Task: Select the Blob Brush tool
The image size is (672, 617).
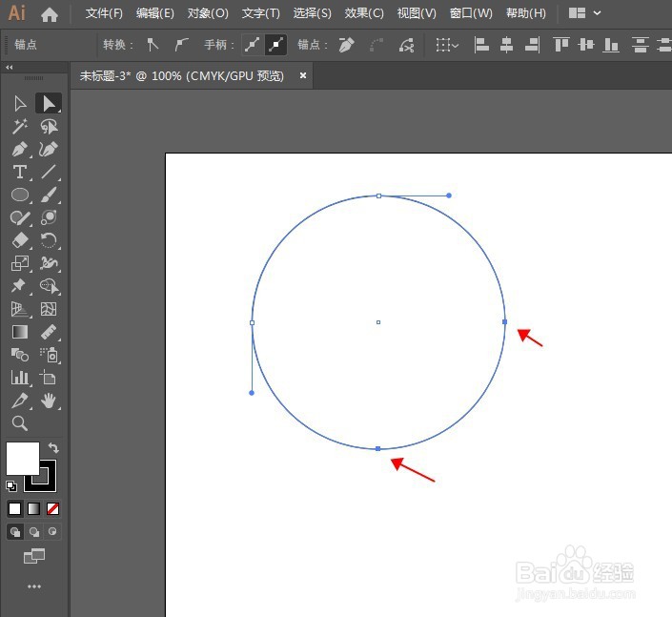Action: tap(49, 217)
